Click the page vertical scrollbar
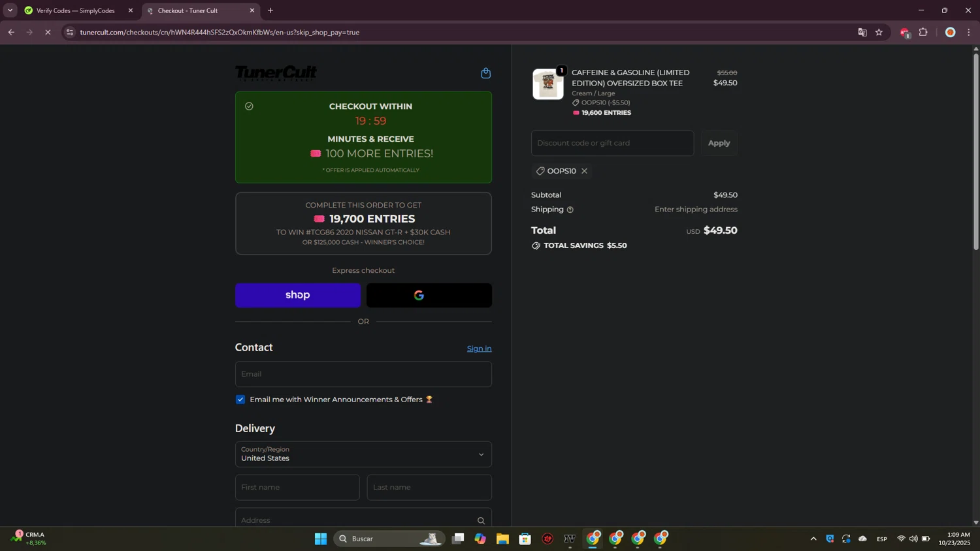980x551 pixels. point(976,150)
